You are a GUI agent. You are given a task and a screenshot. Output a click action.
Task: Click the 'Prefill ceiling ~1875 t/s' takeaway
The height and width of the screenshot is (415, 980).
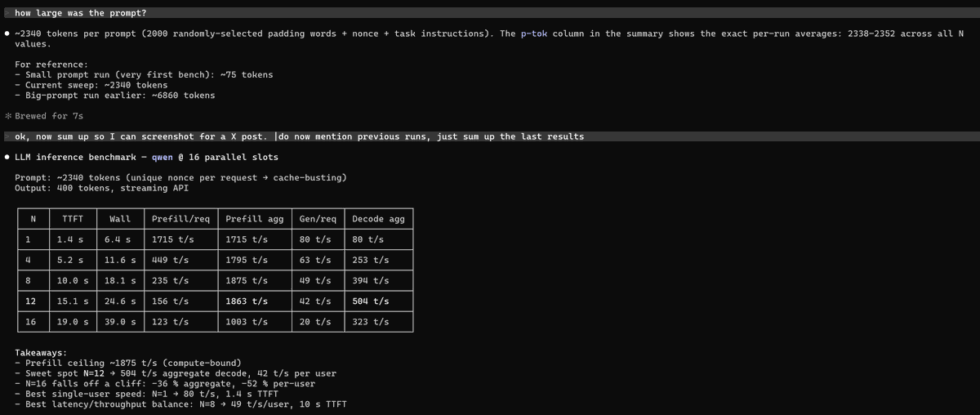tap(128, 363)
